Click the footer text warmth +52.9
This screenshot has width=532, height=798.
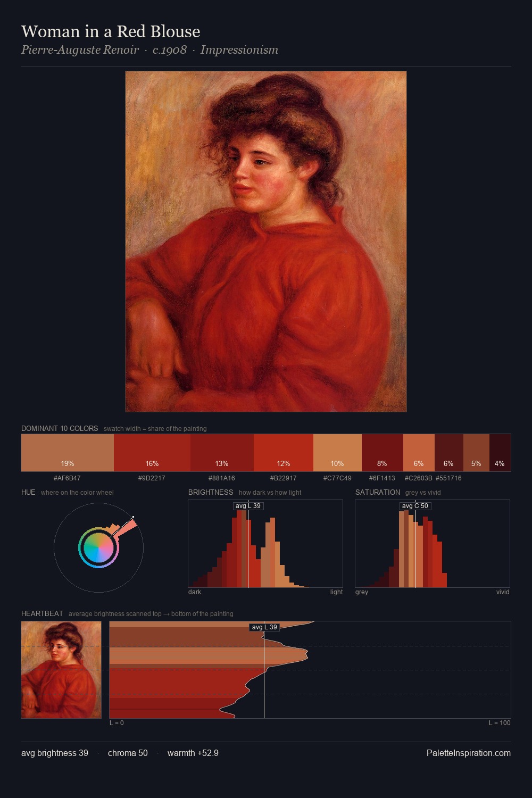coord(193,753)
